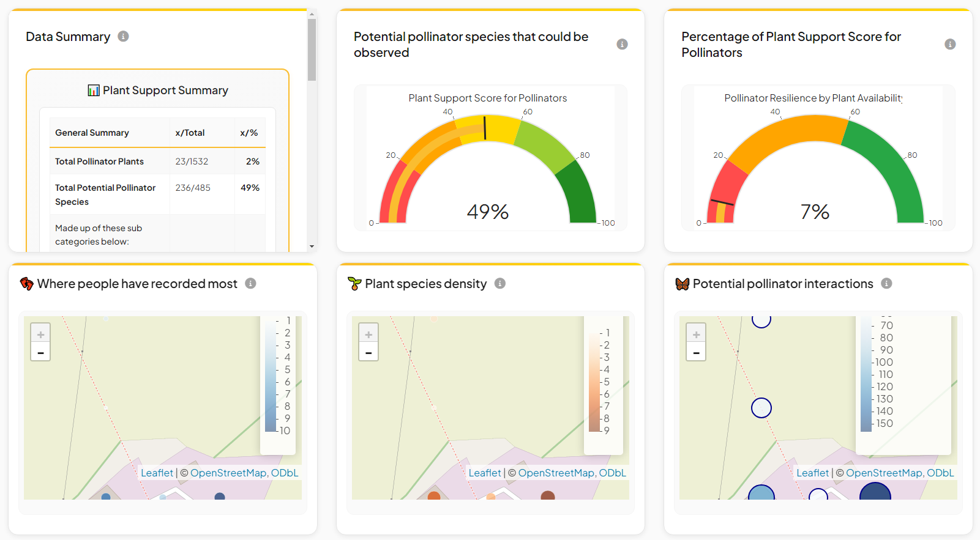Zoom out on the pollinator interactions map

(696, 352)
